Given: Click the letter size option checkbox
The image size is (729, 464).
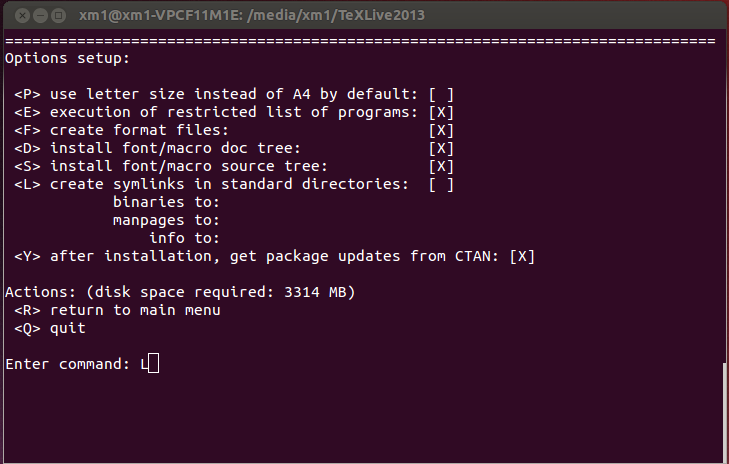Looking at the screenshot, I should pos(441,94).
